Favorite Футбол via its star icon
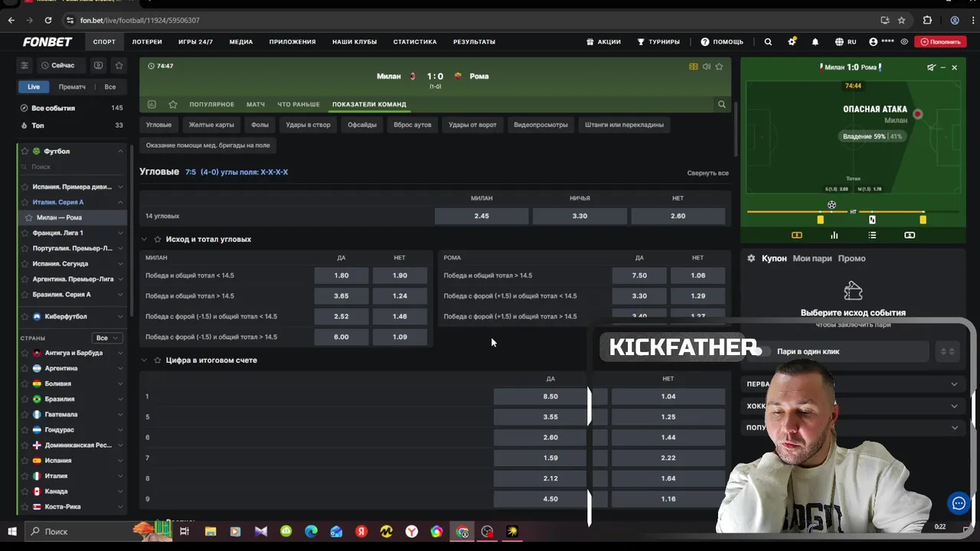This screenshot has height=551, width=980. point(24,152)
